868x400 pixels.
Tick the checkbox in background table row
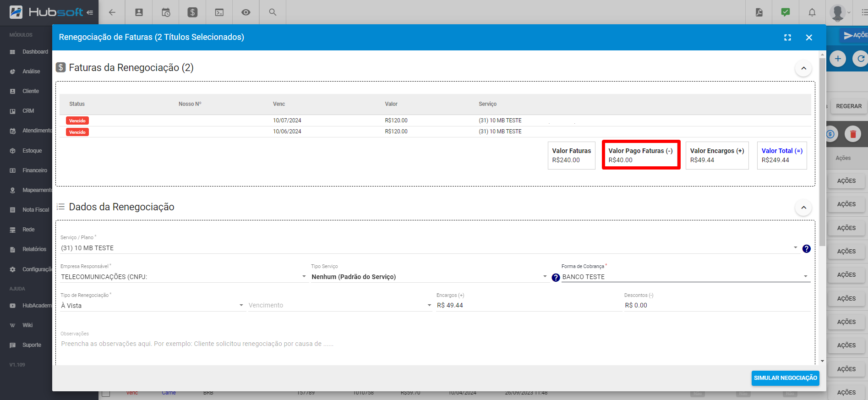pyautogui.click(x=106, y=393)
